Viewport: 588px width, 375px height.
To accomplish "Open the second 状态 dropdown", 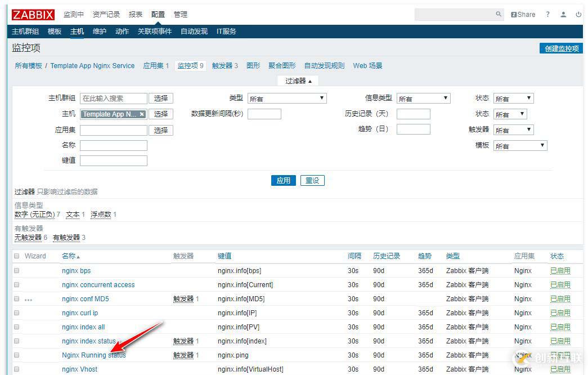I will [x=510, y=114].
